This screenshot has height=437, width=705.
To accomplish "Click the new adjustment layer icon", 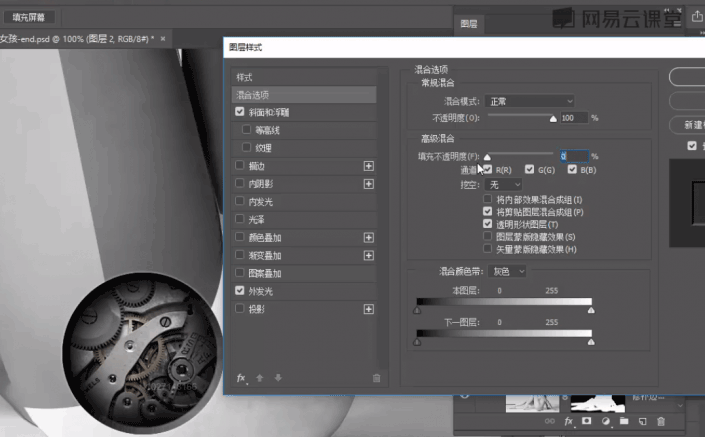I will 606,421.
